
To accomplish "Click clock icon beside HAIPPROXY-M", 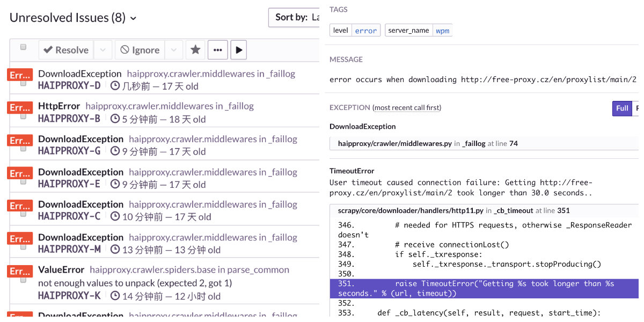I will tap(115, 250).
